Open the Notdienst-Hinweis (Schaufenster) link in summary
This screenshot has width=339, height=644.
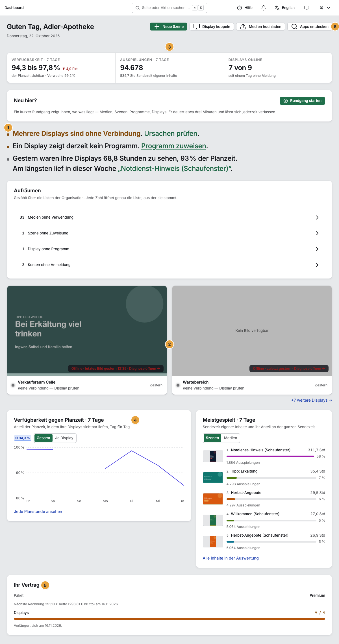click(x=175, y=169)
